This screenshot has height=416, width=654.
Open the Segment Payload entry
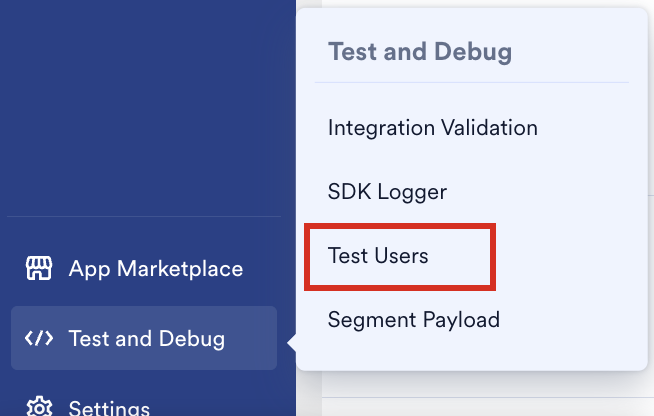(413, 320)
